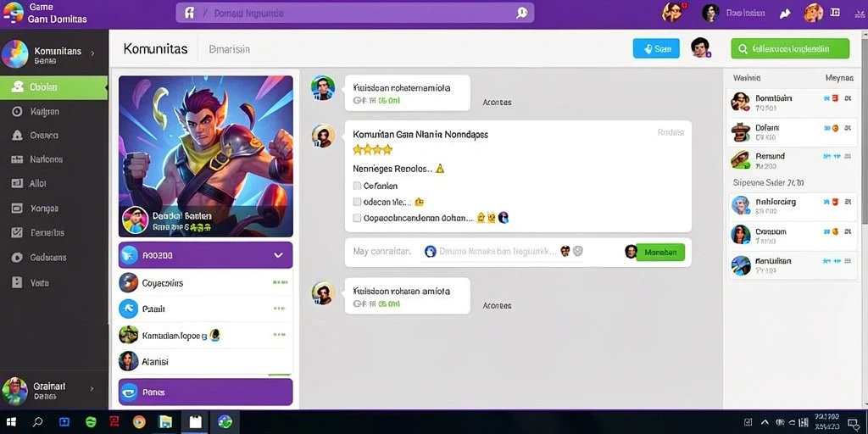The width and height of the screenshot is (868, 434).
Task: Click the green search button in the header
Action: click(x=790, y=48)
